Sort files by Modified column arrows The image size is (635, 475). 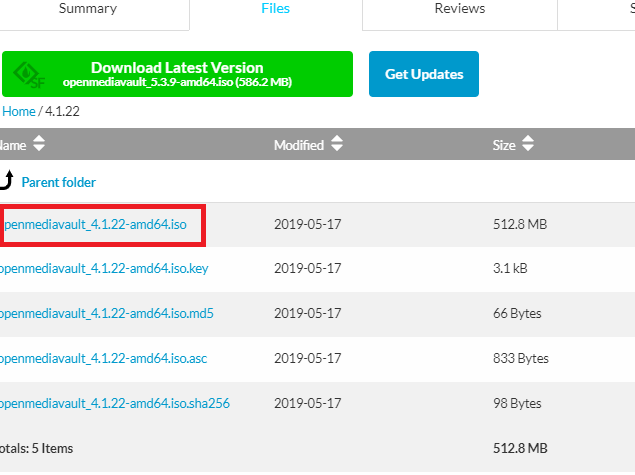click(x=337, y=143)
